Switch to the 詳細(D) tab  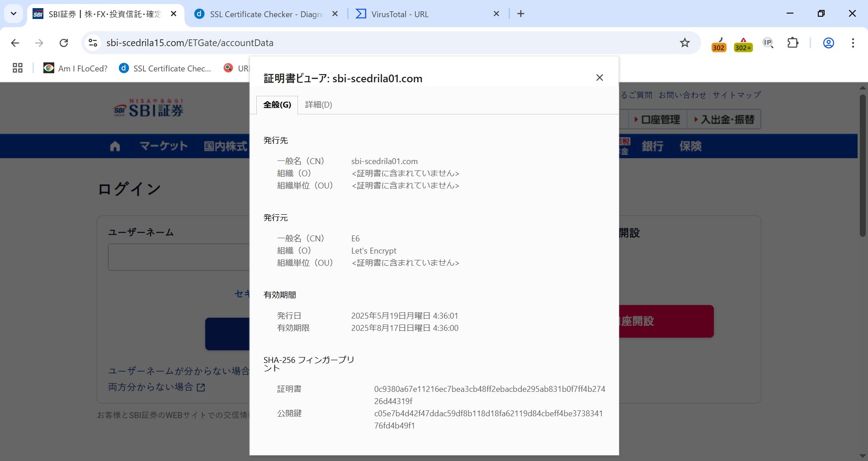pyautogui.click(x=319, y=105)
